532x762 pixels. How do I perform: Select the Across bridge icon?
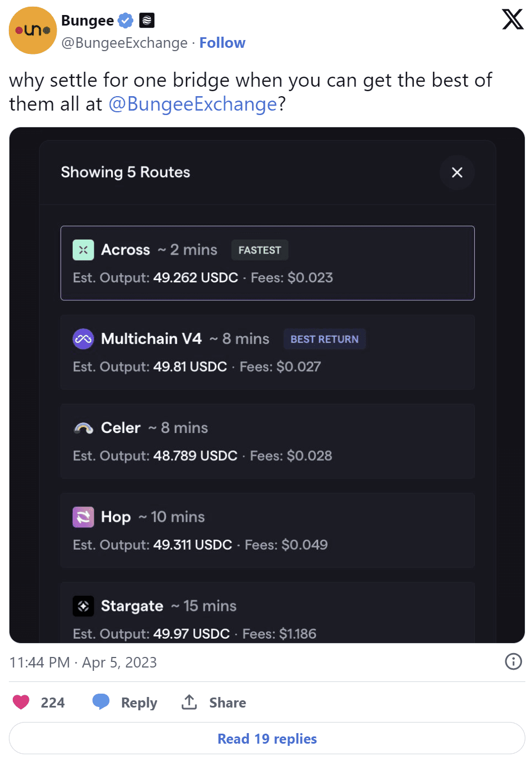(x=83, y=250)
